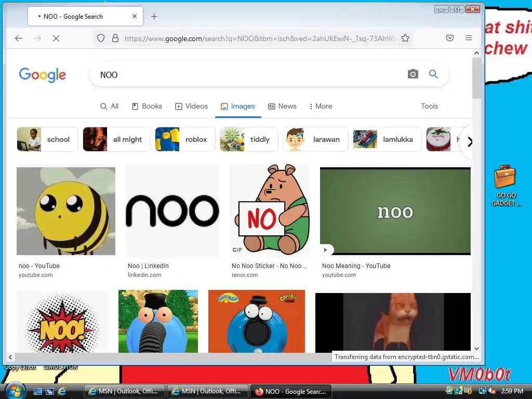Click Show Desktop in quick launch
The image size is (532, 399).
(38, 391)
